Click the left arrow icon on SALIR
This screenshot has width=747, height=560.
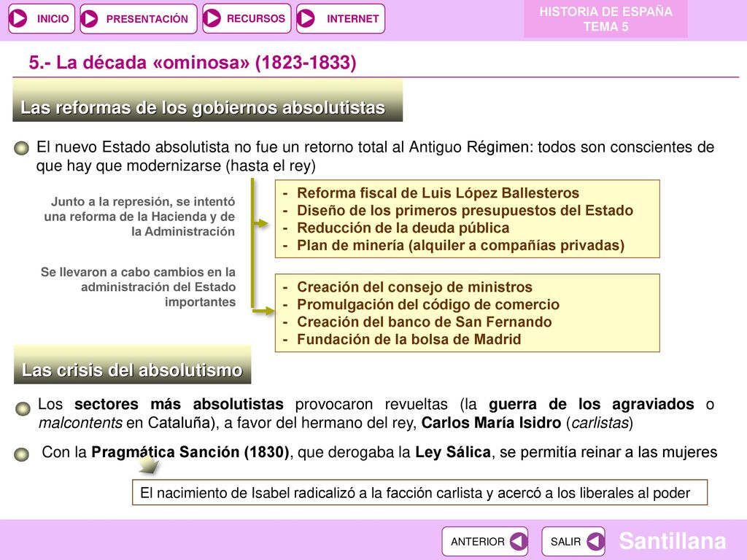[595, 542]
